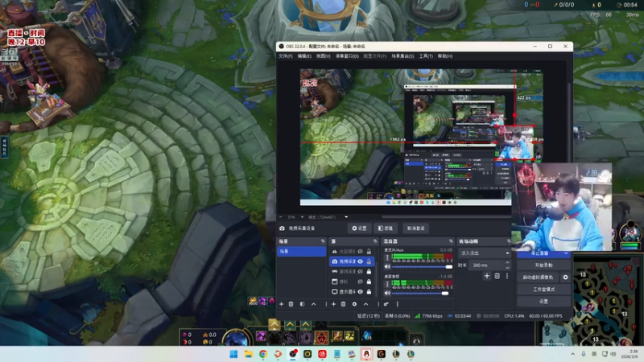The height and width of the screenshot is (362, 644).
Task: Select the binoculars-icon source at top of list
Action: coord(352,252)
